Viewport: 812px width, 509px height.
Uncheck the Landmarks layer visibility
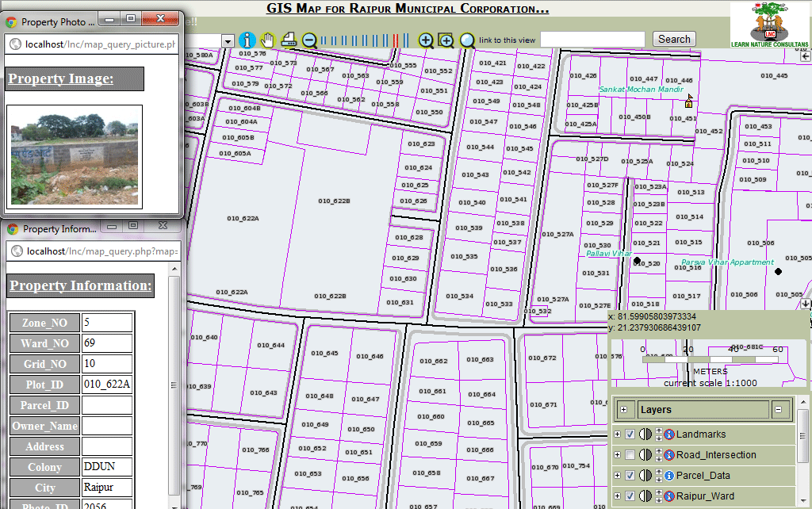630,434
